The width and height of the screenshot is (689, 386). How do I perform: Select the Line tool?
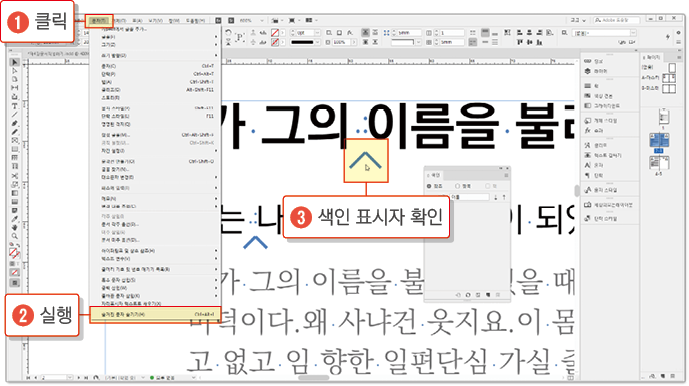15,115
